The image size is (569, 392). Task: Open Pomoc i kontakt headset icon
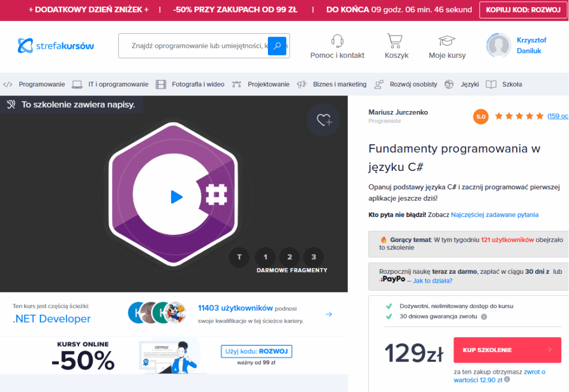click(x=337, y=41)
